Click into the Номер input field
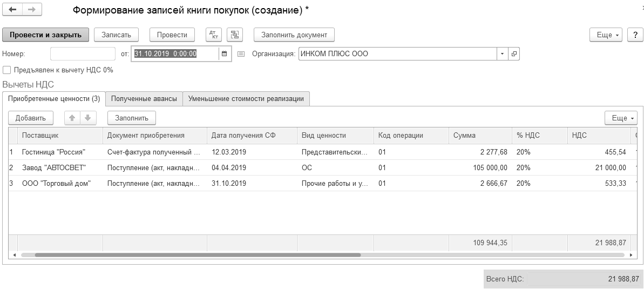This screenshot has height=289, width=644. (83, 53)
